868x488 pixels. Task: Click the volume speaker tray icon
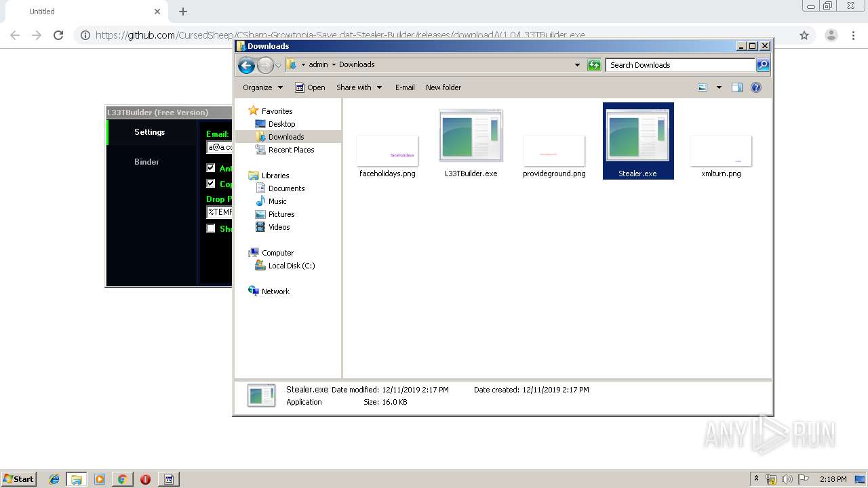point(787,479)
